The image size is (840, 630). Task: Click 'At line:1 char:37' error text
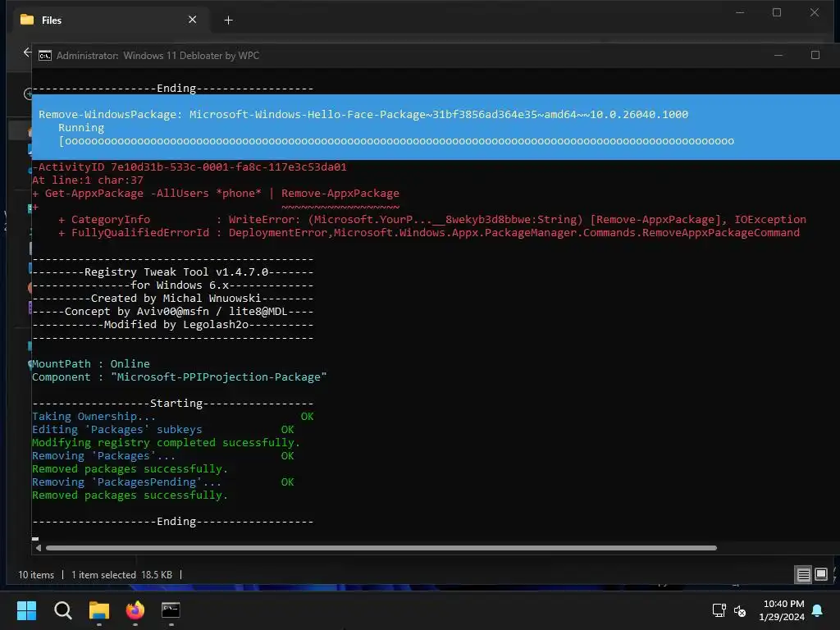click(87, 180)
